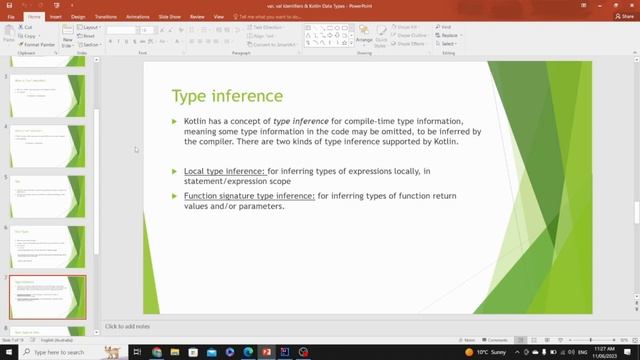
Task: Click the rectangle shape in shapes gallery
Action: [329, 28]
